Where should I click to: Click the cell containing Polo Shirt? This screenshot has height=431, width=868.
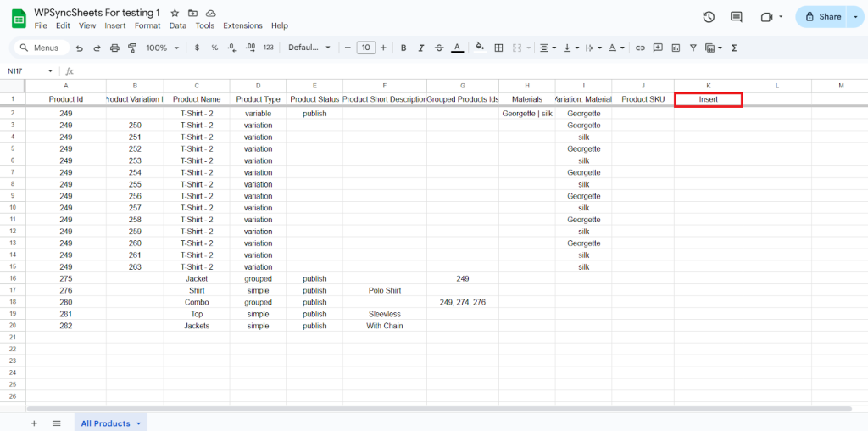coord(385,291)
